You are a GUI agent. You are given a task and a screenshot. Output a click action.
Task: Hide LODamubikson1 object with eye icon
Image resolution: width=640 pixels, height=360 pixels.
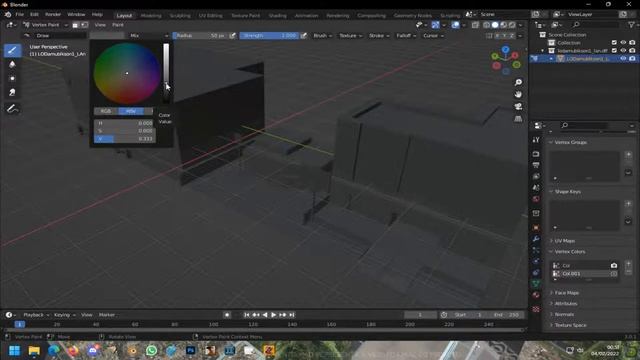point(623,59)
